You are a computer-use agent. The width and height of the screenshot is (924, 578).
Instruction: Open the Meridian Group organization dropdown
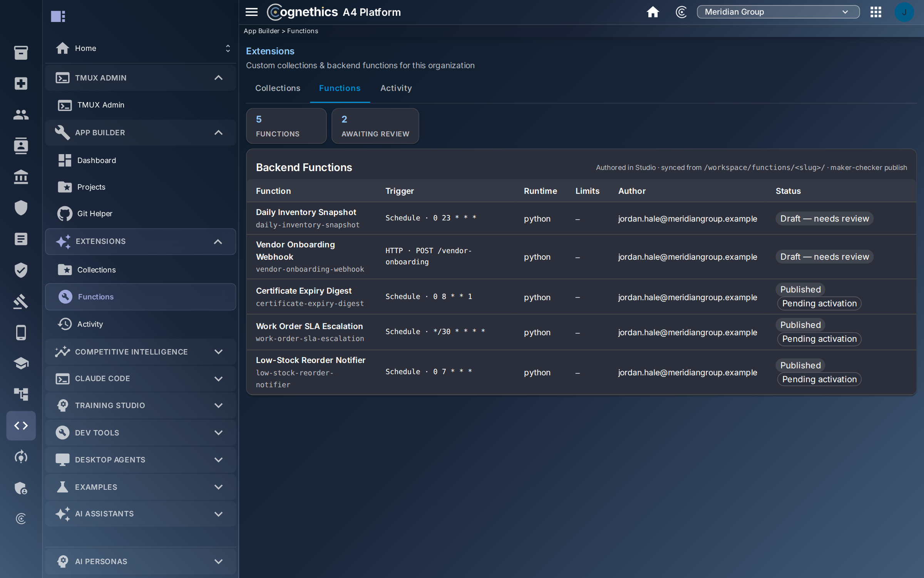point(778,12)
